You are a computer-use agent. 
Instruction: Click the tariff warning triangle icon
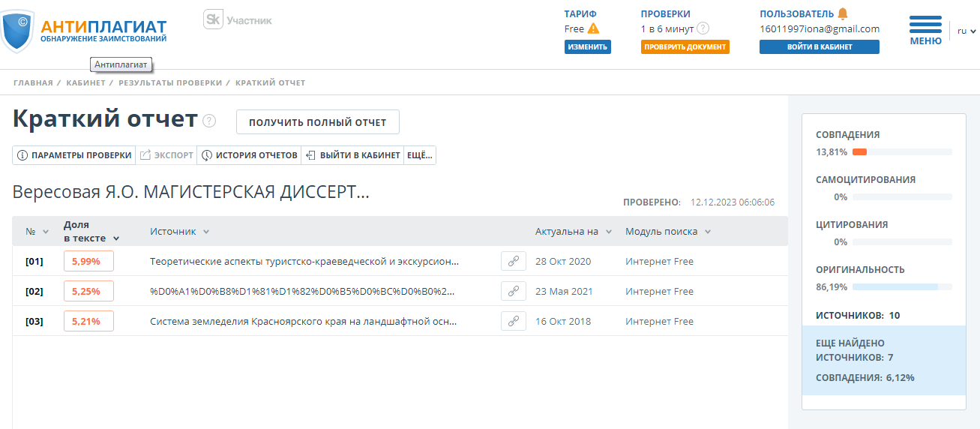[593, 28]
